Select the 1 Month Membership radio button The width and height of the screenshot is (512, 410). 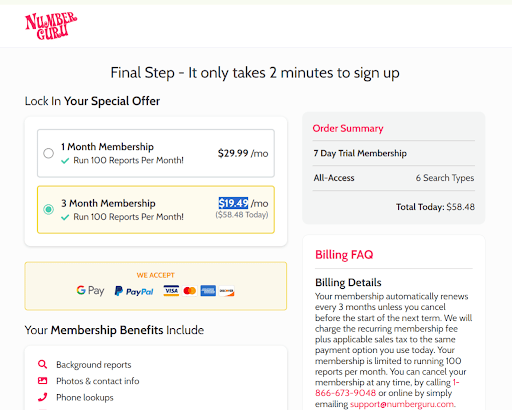[x=49, y=153]
